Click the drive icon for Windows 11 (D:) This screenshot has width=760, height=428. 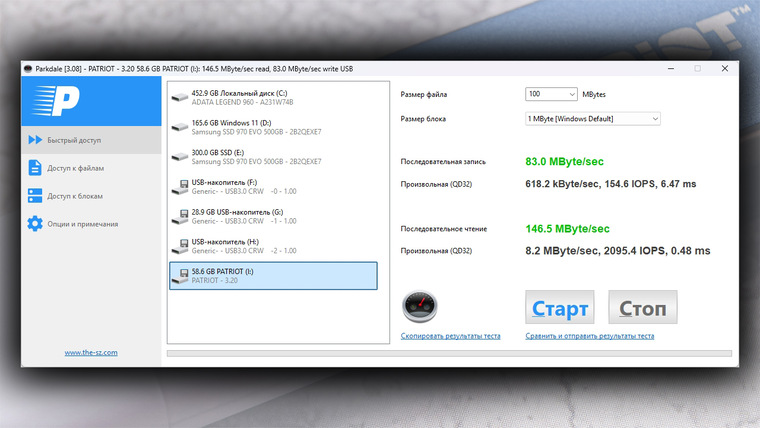[180, 127]
